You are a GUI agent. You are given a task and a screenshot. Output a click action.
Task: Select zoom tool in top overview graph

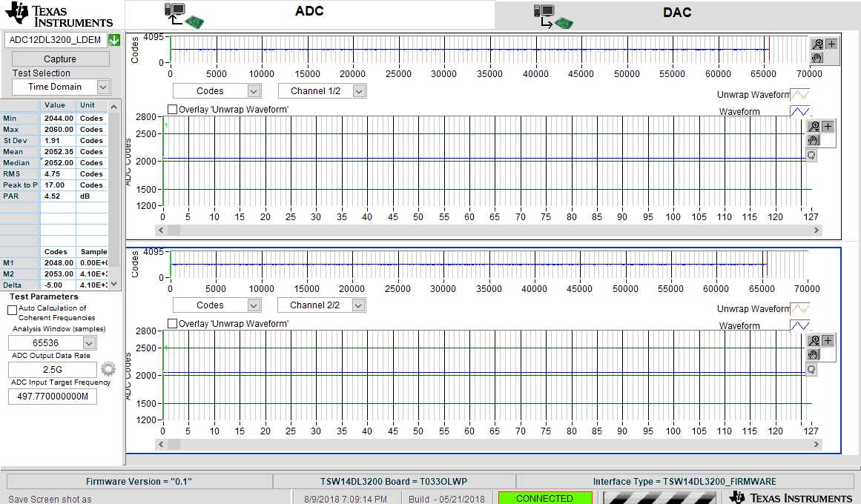pyautogui.click(x=817, y=44)
